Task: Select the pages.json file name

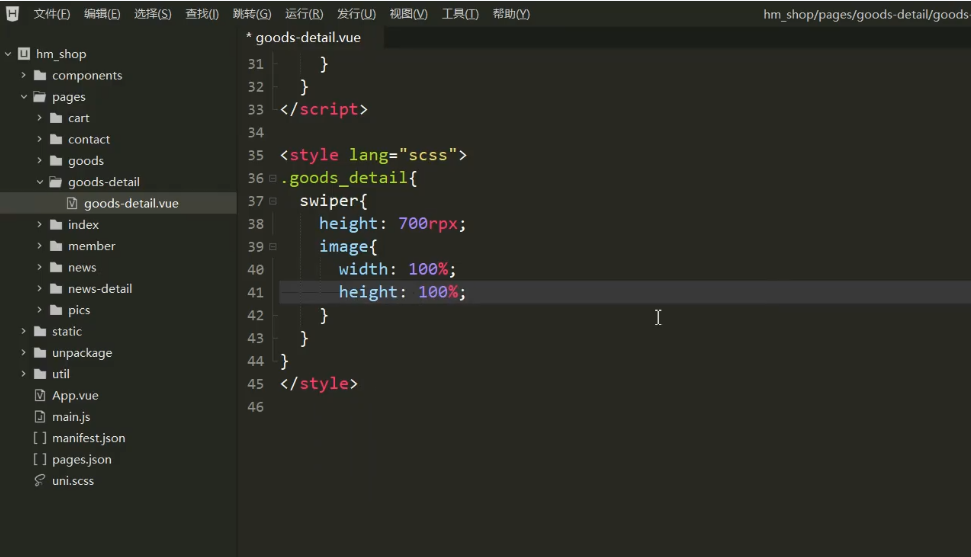Action: (x=82, y=460)
